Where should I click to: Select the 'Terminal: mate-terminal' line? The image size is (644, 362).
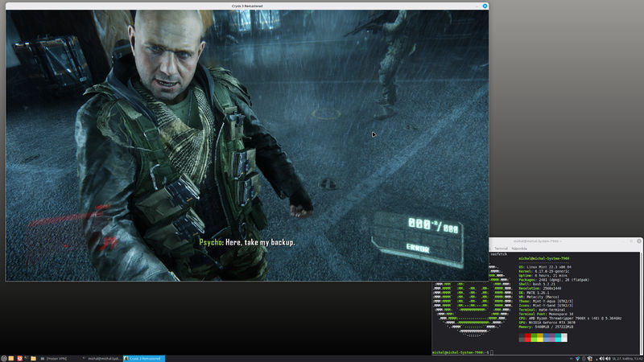tap(542, 310)
